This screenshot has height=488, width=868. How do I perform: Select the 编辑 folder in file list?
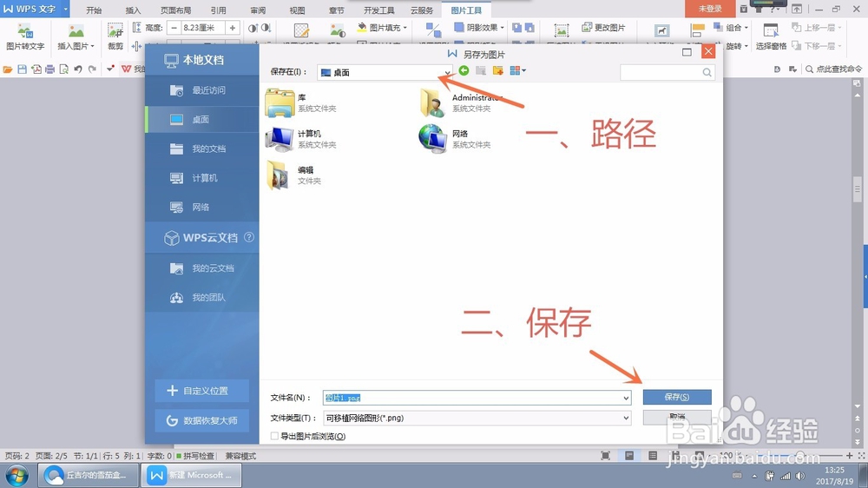point(294,175)
